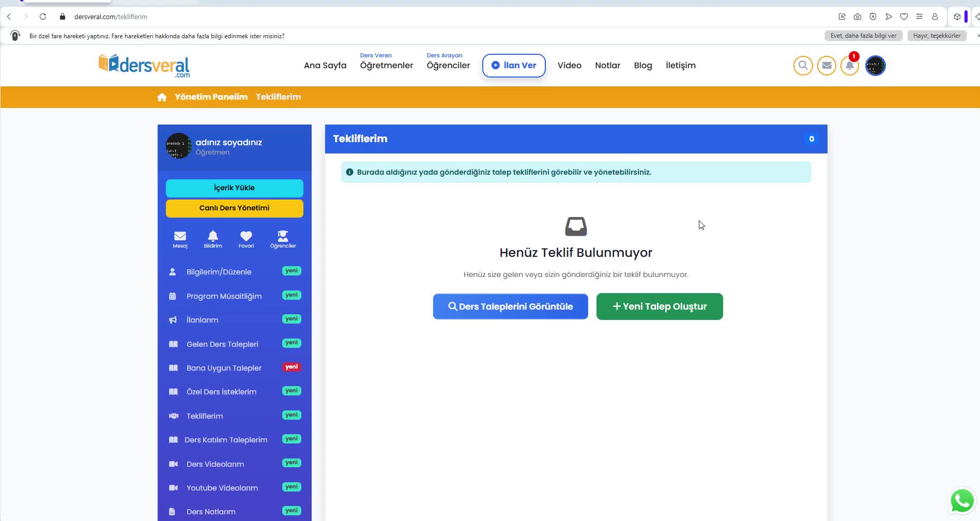Click the İlan Ver button
The height and width of the screenshot is (521, 980).
pos(514,65)
